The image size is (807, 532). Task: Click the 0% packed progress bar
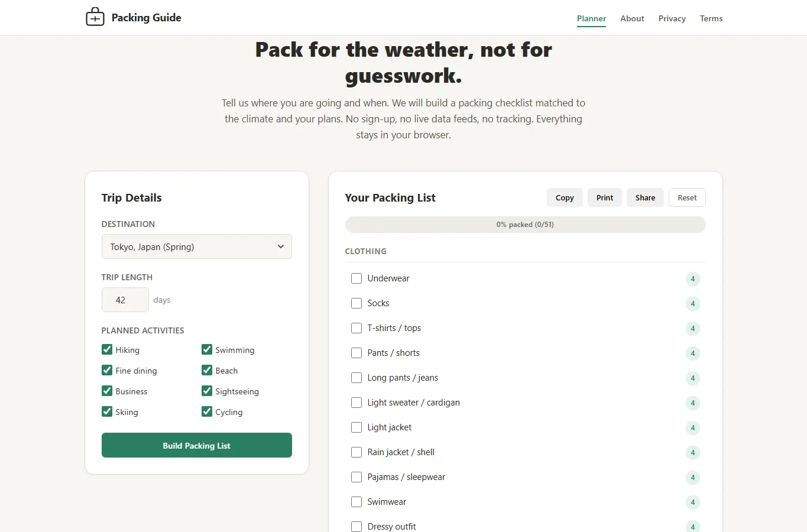(x=525, y=225)
